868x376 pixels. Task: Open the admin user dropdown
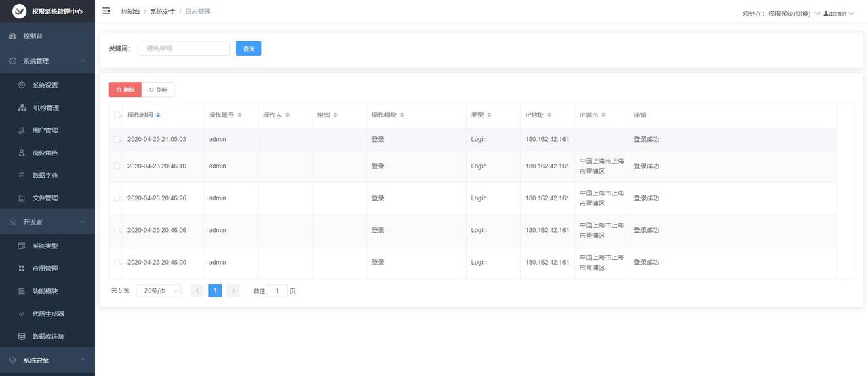[838, 14]
